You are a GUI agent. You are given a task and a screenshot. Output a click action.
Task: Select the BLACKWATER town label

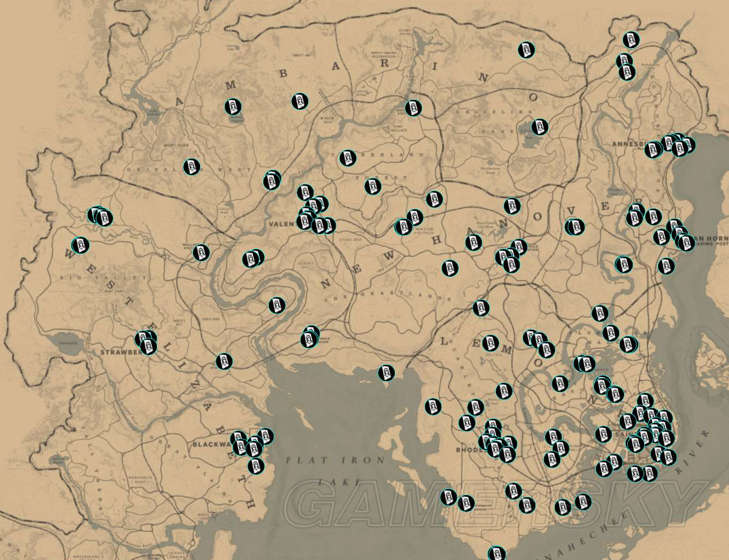coord(212,444)
